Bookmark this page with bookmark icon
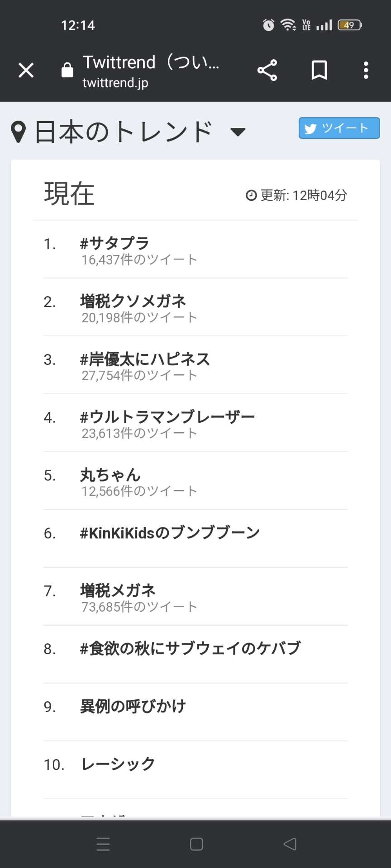Screen dimensions: 391x868 [x=319, y=71]
